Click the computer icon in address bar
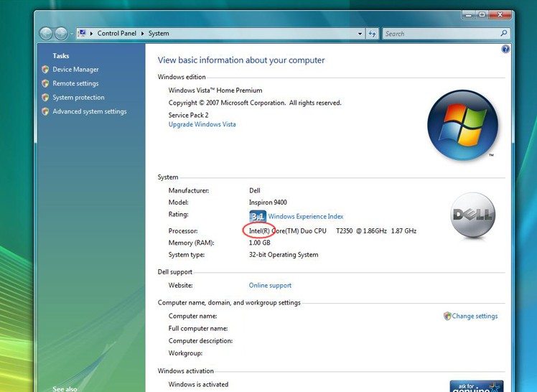The height and width of the screenshot is (392, 537). click(82, 33)
